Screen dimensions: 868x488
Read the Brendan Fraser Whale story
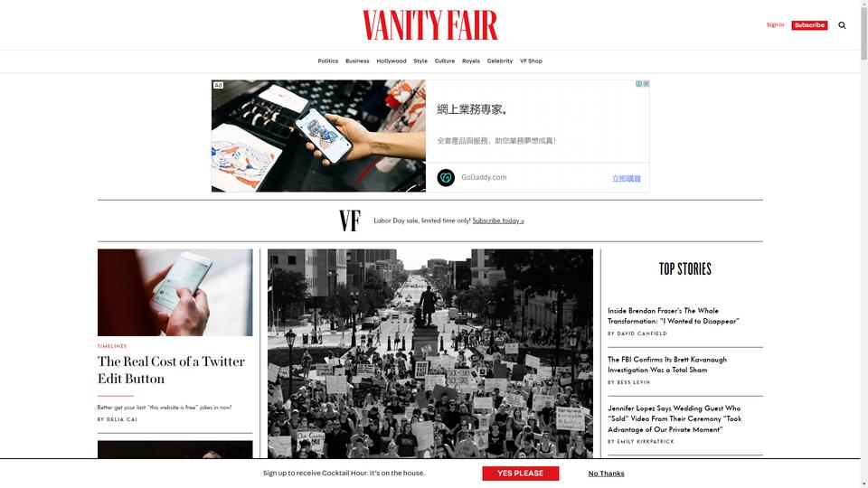pyautogui.click(x=673, y=316)
